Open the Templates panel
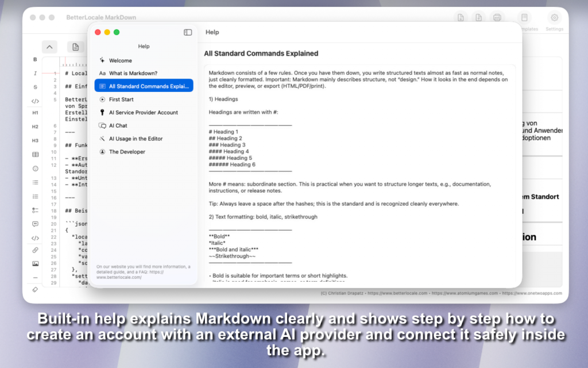 523,18
